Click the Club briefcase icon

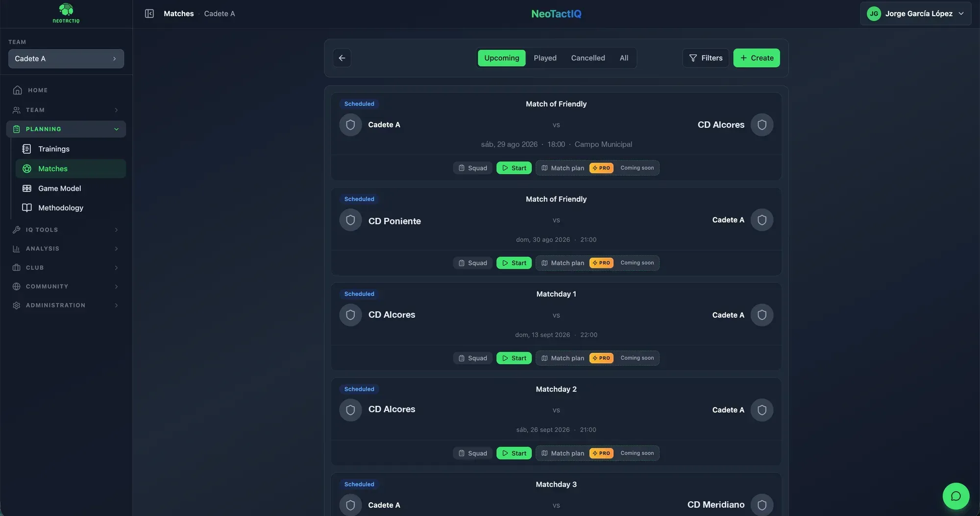click(x=17, y=267)
